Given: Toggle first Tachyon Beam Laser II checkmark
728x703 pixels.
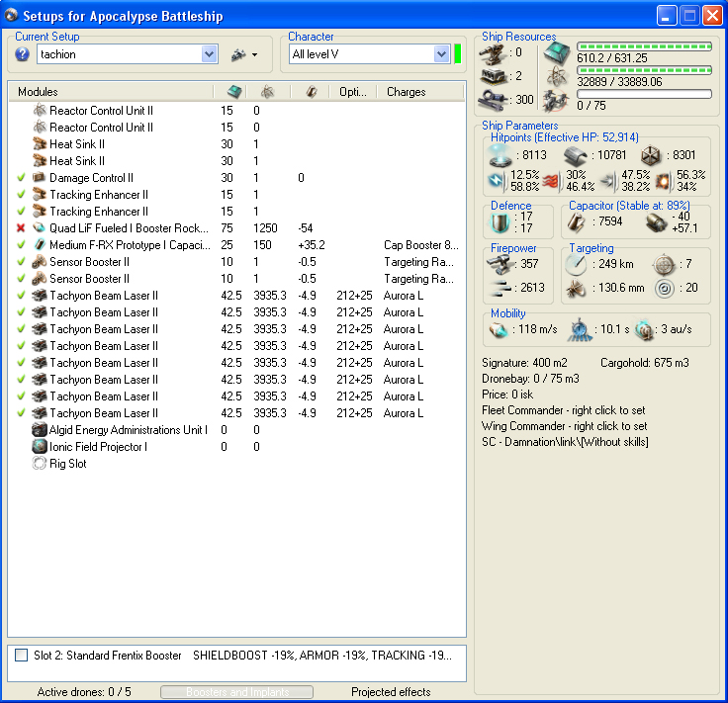Looking at the screenshot, I should 21,295.
